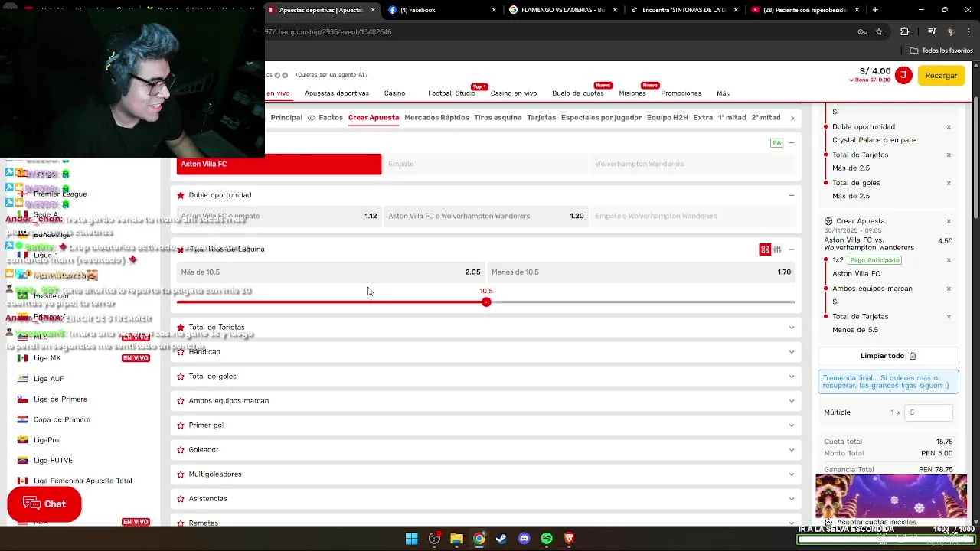Open the red Chat button
Image resolution: width=980 pixels, height=551 pixels.
pyautogui.click(x=44, y=504)
